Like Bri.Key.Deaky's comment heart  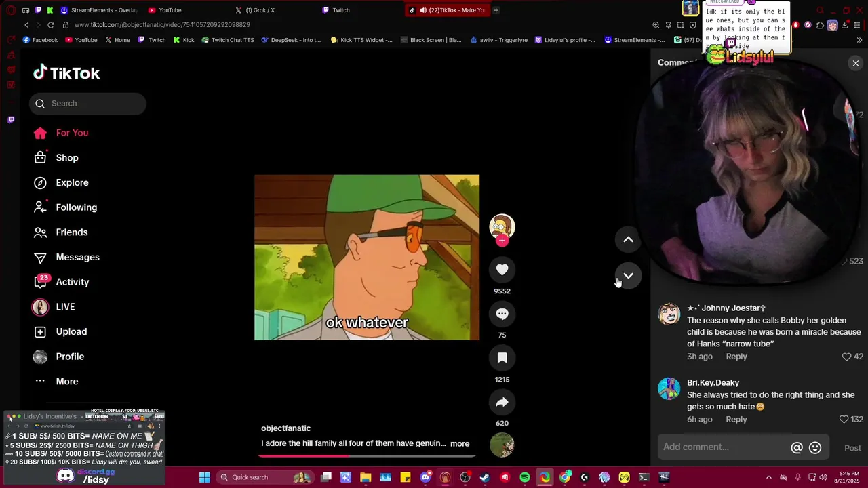click(844, 420)
